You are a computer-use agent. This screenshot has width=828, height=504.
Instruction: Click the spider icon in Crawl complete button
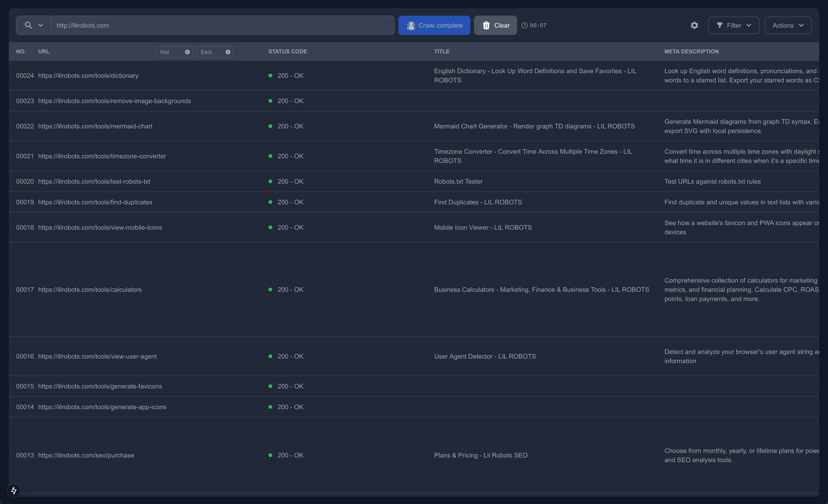[x=411, y=25]
